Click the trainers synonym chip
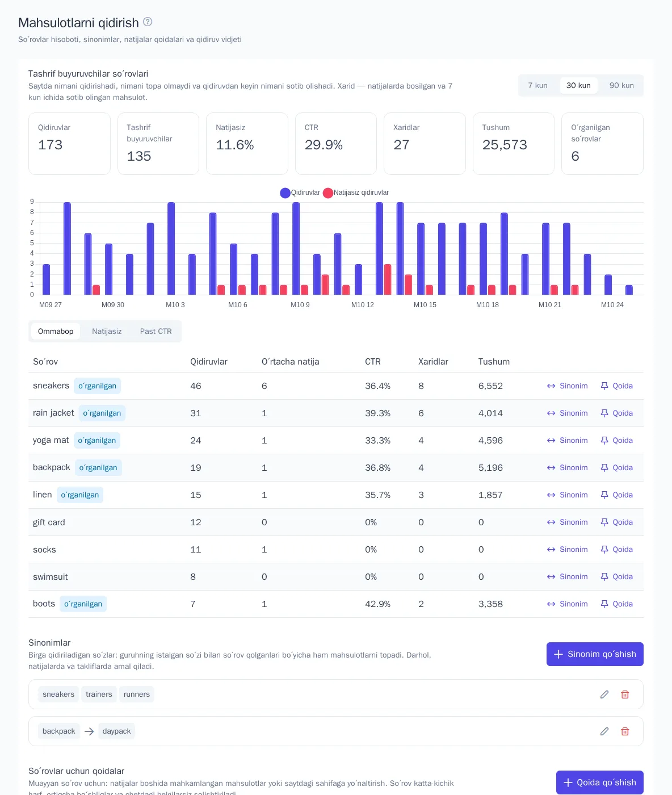 [x=99, y=694]
